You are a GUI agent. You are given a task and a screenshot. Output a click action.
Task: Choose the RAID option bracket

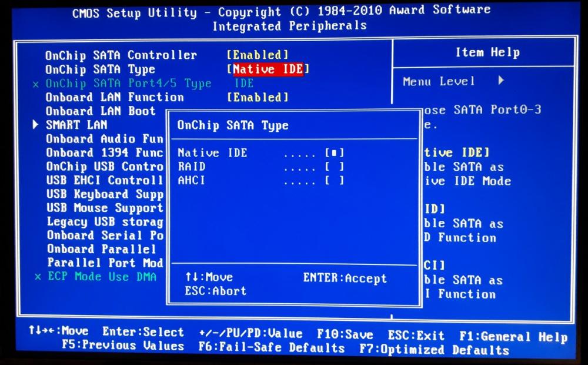point(335,167)
